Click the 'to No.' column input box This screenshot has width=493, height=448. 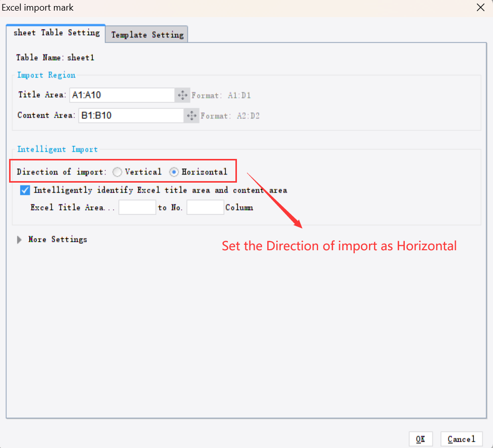coord(205,207)
